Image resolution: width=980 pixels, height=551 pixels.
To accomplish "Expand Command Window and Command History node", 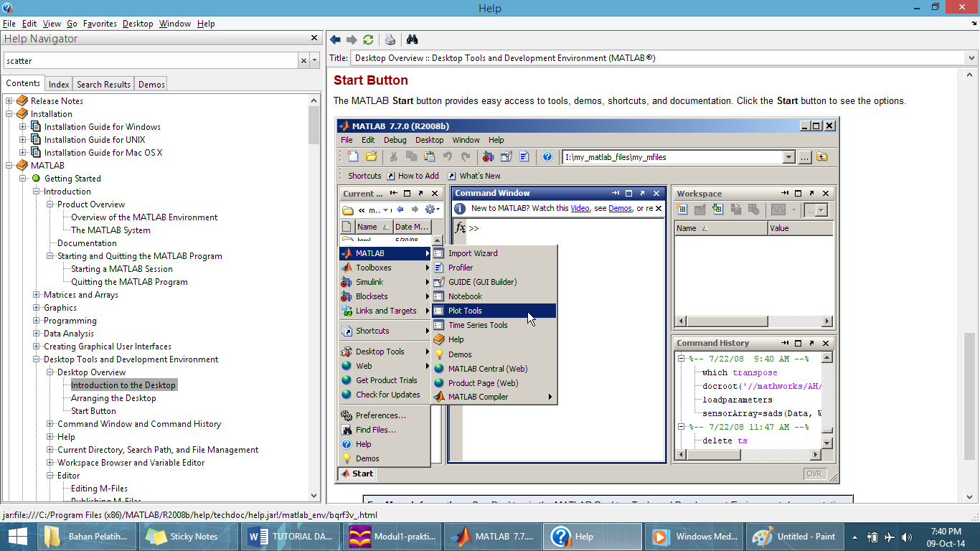I will point(50,424).
